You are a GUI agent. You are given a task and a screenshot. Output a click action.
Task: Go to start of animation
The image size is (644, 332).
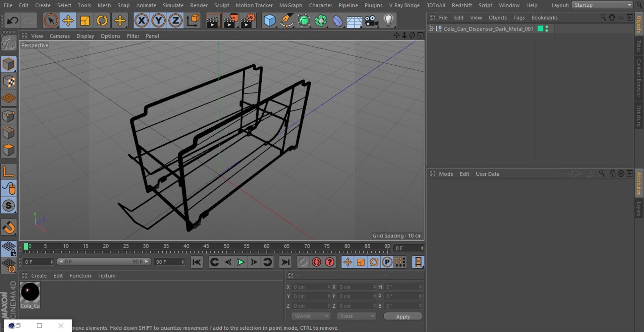coord(197,262)
